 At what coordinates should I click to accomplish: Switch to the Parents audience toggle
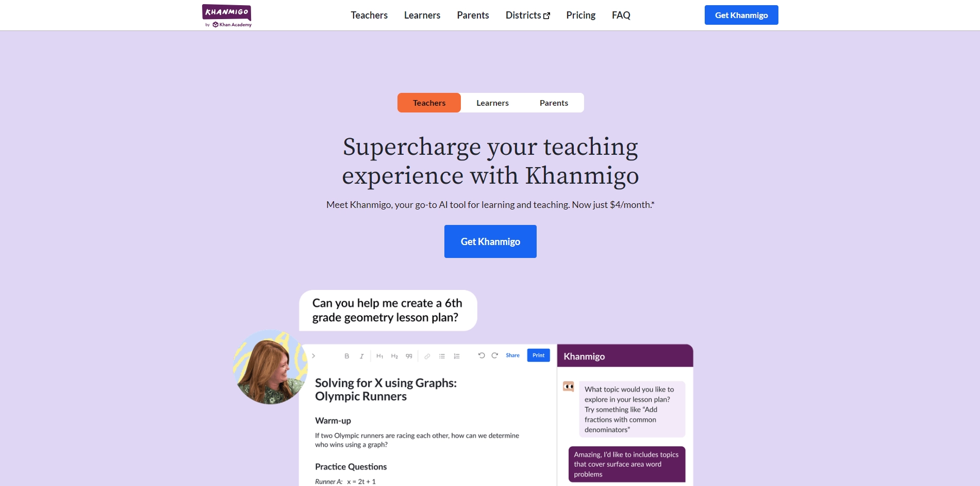[x=554, y=103]
